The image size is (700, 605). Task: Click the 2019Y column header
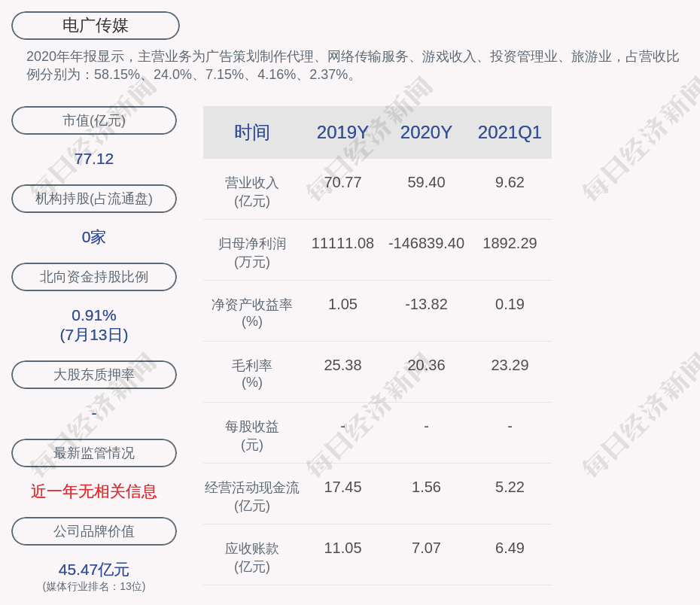(x=342, y=132)
